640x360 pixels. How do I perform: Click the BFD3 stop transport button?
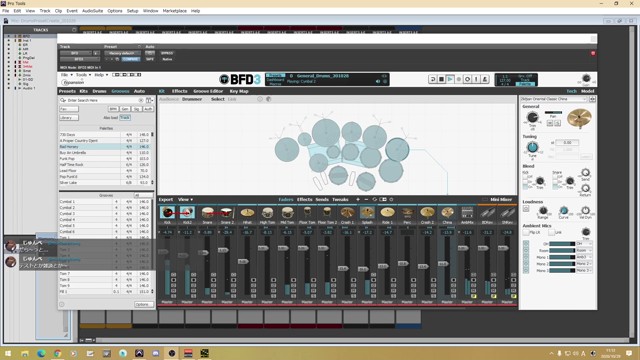point(441,79)
